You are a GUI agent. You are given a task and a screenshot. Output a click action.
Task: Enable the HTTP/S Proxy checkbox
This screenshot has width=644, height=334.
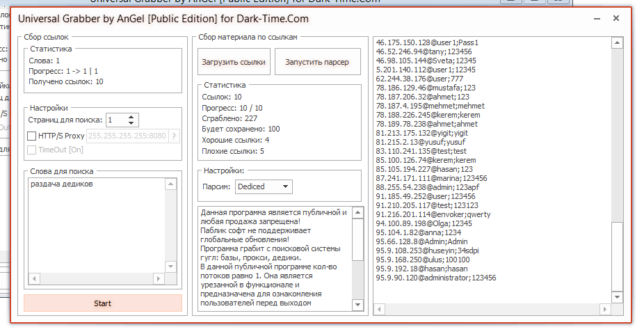31,136
